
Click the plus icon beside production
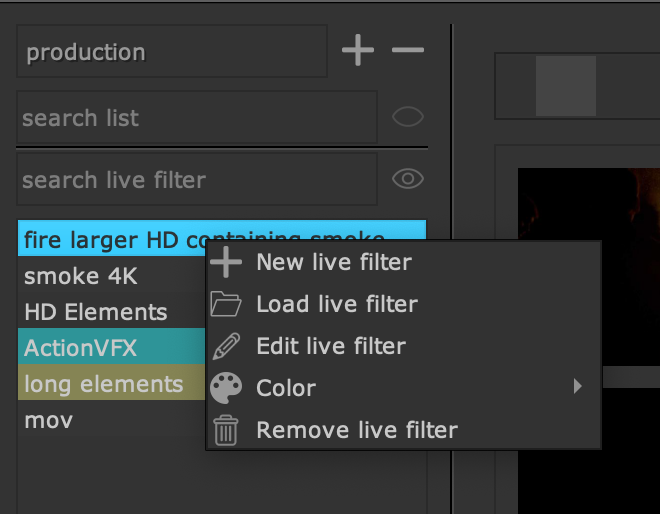click(357, 51)
